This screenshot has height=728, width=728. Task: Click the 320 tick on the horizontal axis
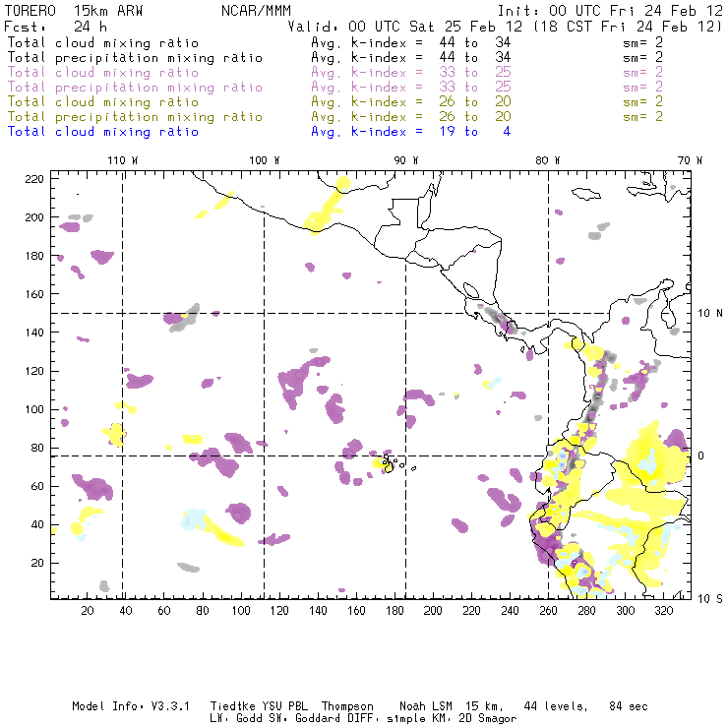click(x=666, y=611)
